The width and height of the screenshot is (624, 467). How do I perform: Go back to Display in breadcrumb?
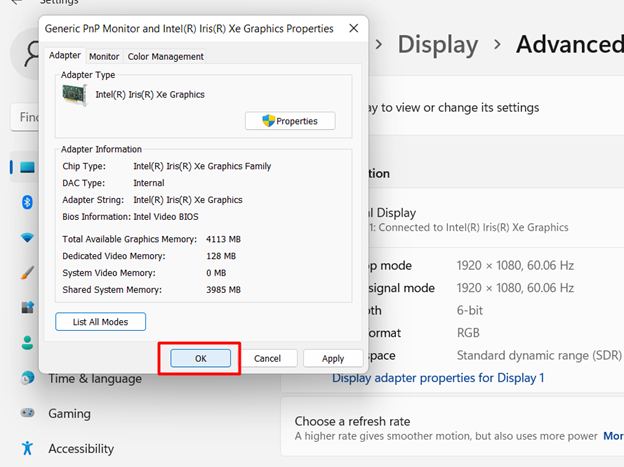pos(438,45)
